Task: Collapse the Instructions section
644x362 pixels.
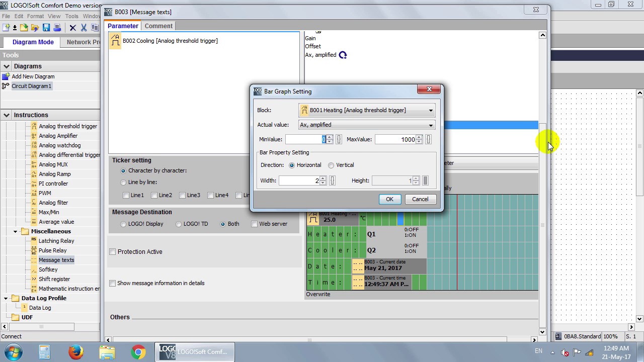Action: point(7,115)
